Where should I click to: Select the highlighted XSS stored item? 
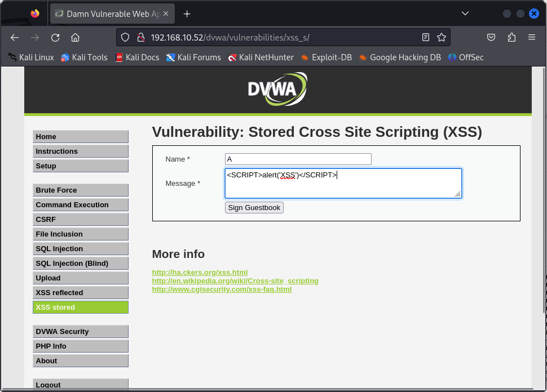tap(81, 308)
